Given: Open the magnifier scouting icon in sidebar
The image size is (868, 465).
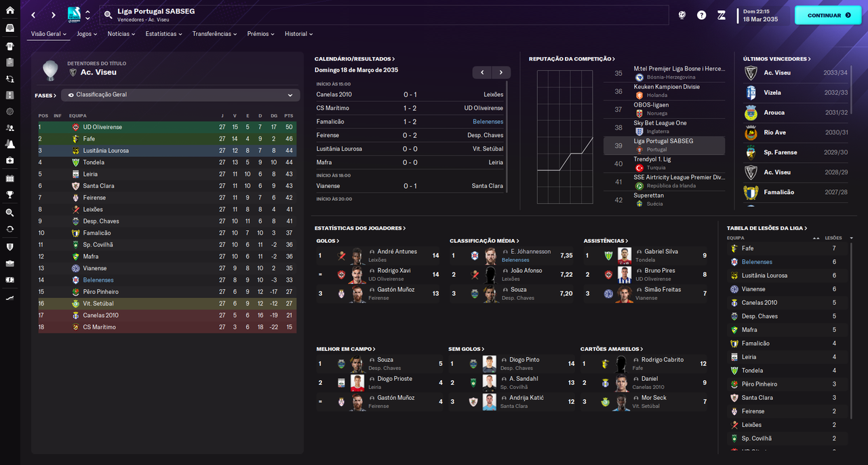Looking at the screenshot, I should click(x=9, y=212).
